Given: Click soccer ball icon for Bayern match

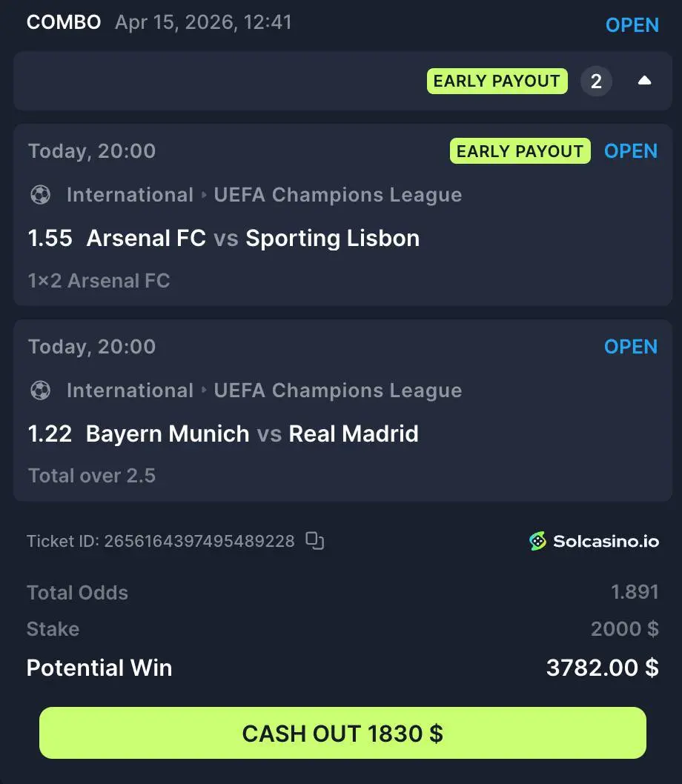Looking at the screenshot, I should tap(41, 390).
